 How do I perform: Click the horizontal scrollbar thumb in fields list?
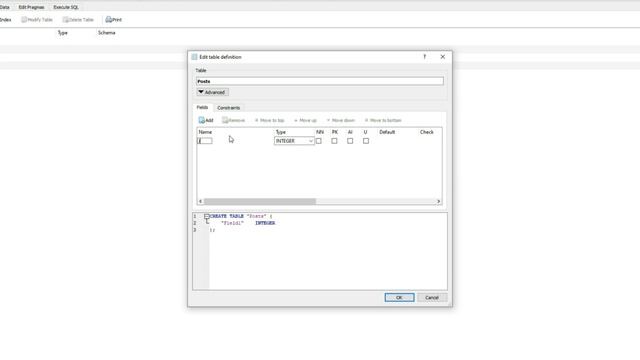click(x=260, y=201)
